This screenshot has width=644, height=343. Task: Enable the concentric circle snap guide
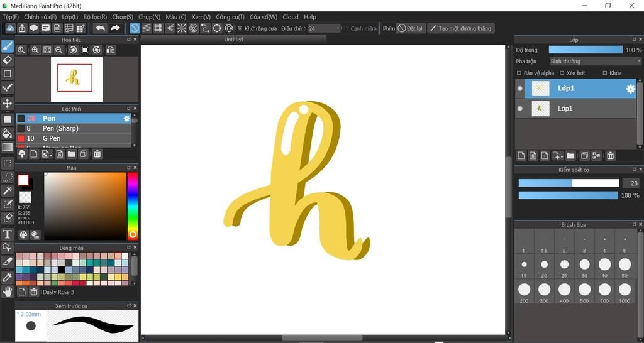pos(194,28)
